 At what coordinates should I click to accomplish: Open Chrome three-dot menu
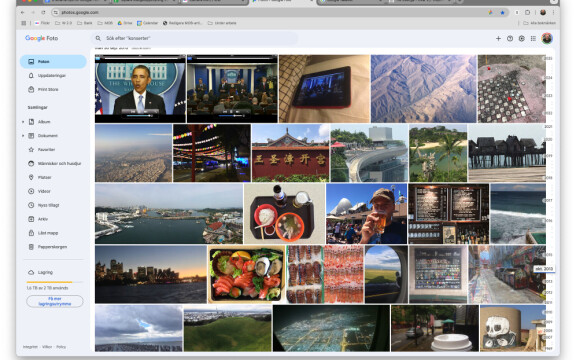554,12
